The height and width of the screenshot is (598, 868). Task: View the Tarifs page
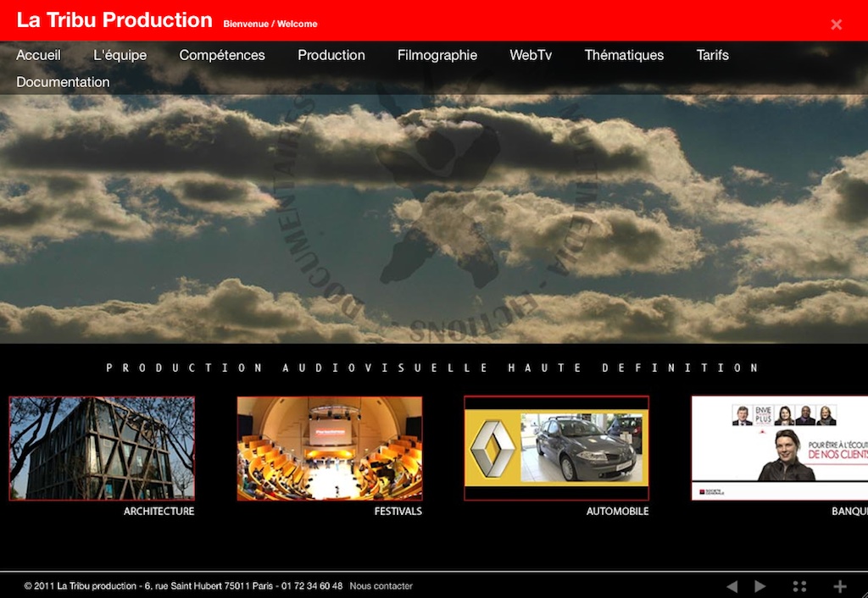(712, 55)
